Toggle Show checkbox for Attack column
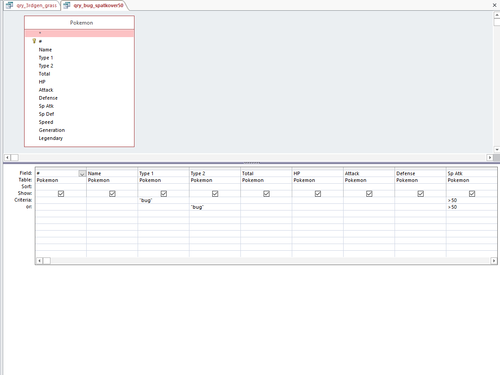The width and height of the screenshot is (500, 375). (369, 194)
